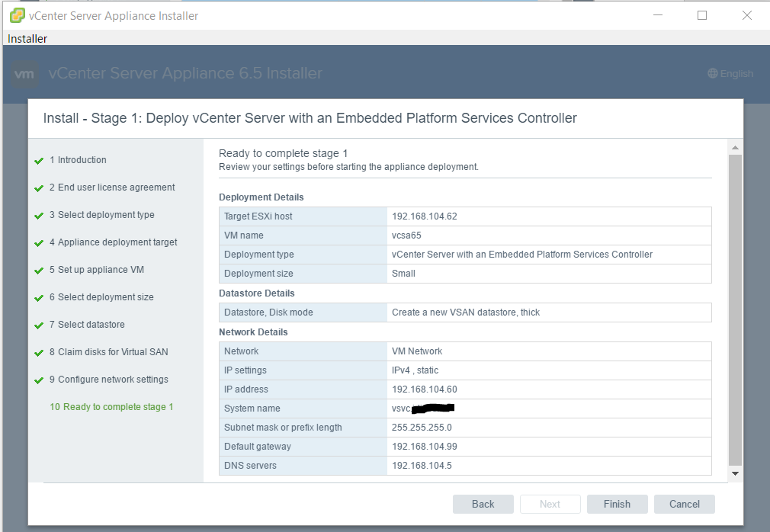The image size is (770, 532).
Task: Select step 10 Ready to complete stage 1
Action: point(111,407)
